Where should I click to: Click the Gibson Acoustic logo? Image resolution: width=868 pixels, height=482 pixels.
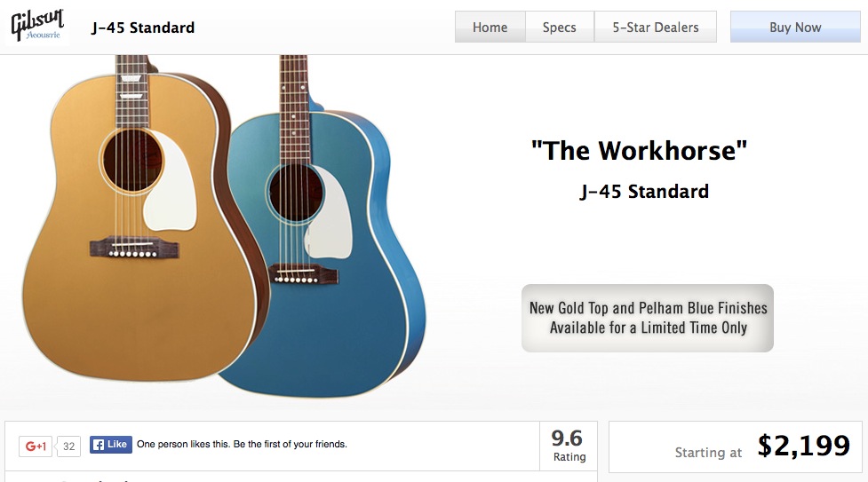37,27
